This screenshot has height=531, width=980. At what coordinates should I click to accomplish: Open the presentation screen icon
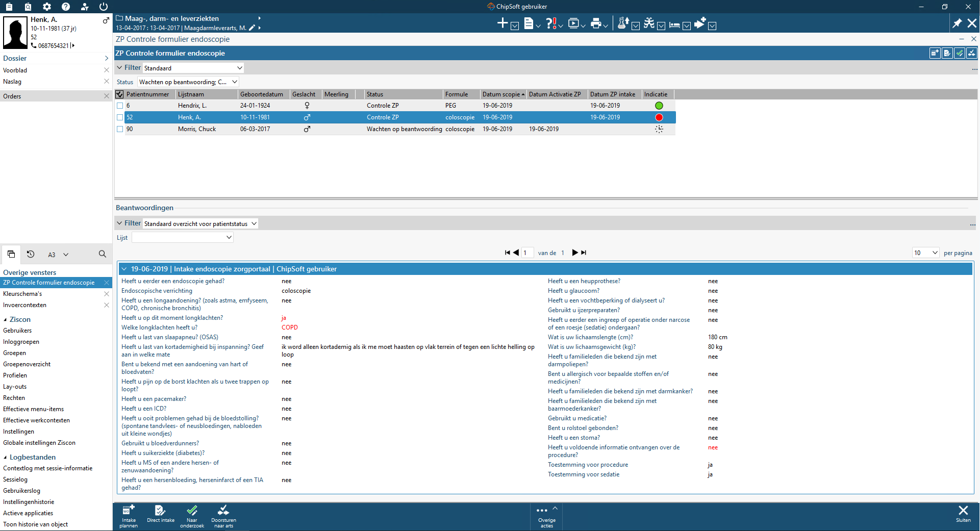574,23
